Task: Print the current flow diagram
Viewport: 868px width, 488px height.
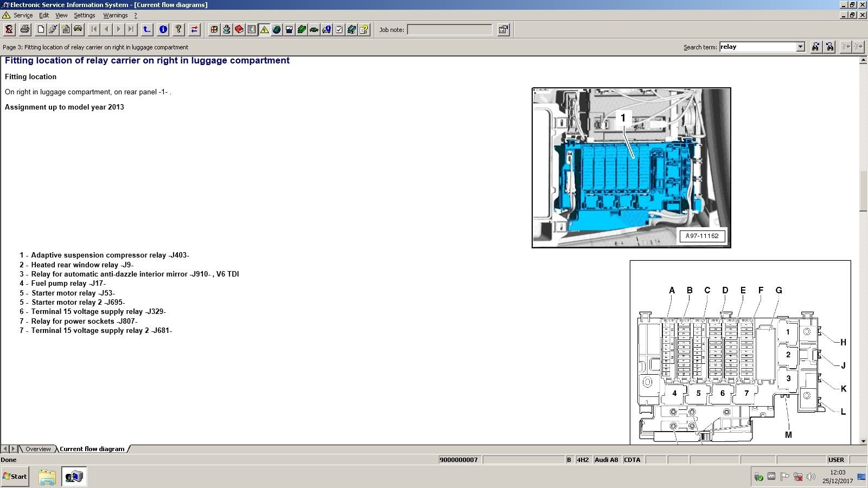Action: coord(24,30)
